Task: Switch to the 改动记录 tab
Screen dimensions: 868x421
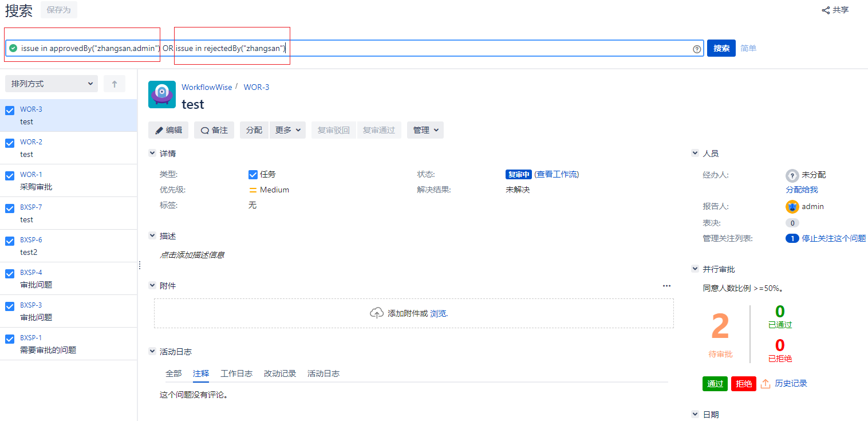Action: 280,373
